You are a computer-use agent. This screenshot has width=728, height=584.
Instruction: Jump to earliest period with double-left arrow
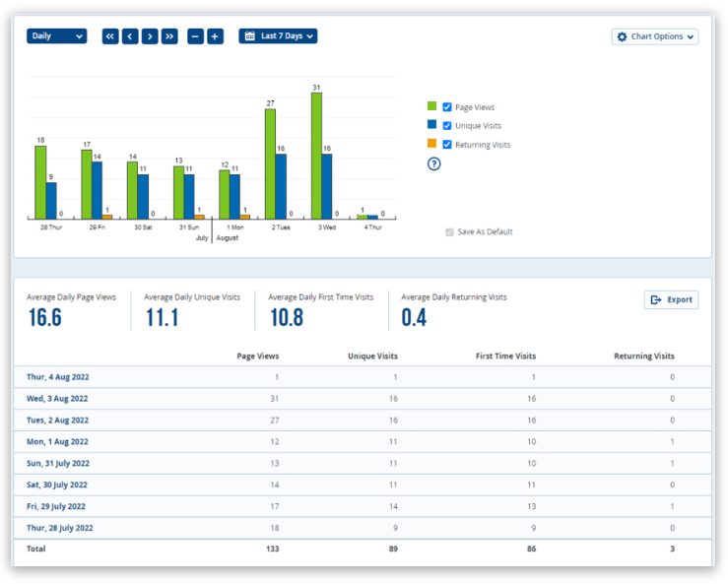110,36
